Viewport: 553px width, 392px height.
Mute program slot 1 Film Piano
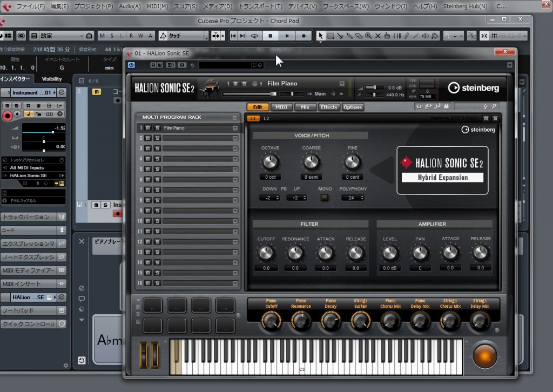pos(148,128)
